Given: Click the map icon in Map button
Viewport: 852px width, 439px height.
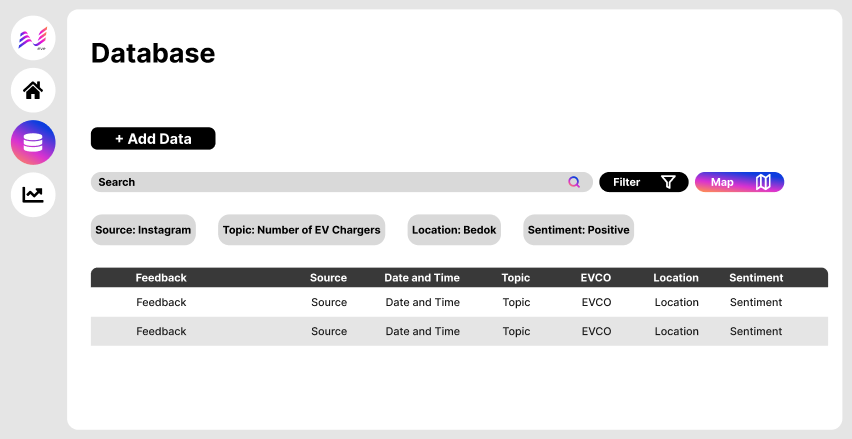Looking at the screenshot, I should pos(763,182).
